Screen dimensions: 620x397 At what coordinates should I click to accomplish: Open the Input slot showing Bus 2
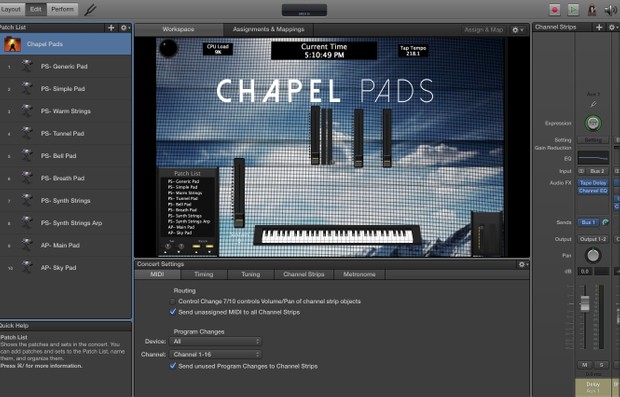[x=597, y=171]
